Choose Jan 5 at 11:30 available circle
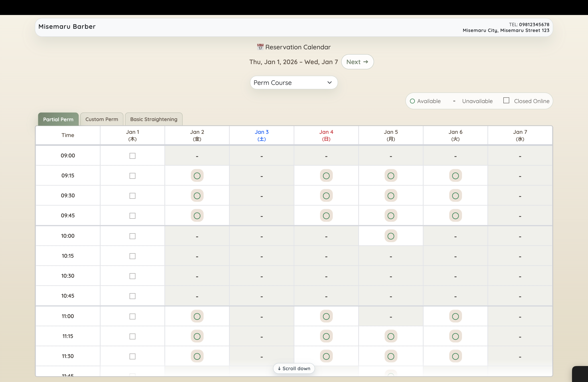Viewport: 588px width, 382px height. click(391, 356)
